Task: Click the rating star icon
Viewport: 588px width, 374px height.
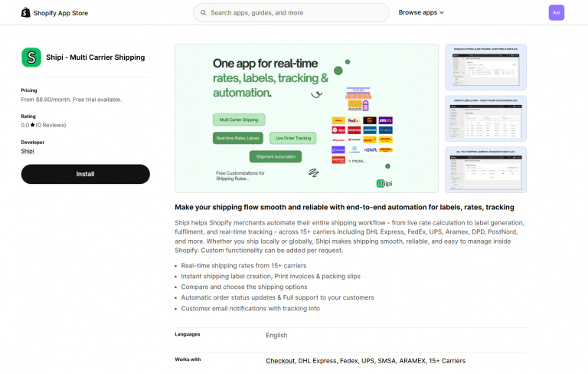Action: tap(32, 125)
